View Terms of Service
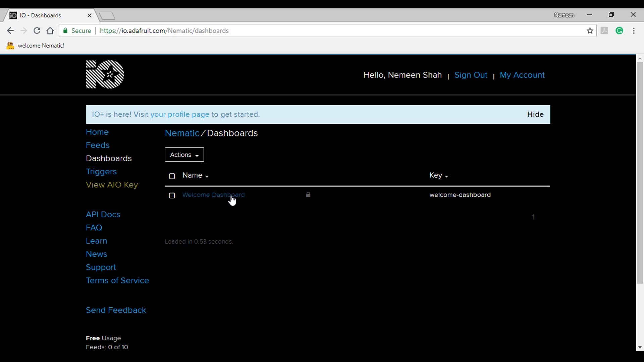The width and height of the screenshot is (644, 362). [x=117, y=281]
